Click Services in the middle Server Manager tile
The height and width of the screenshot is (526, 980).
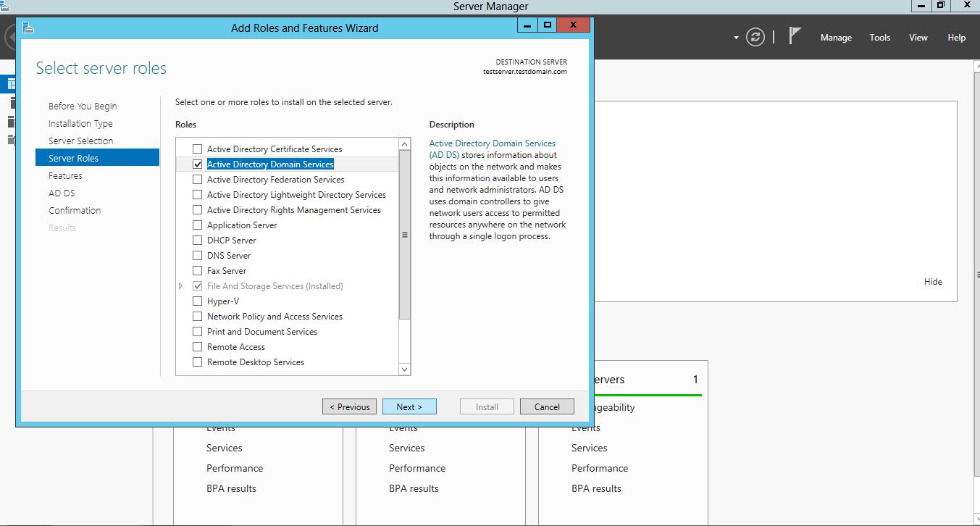pyautogui.click(x=406, y=448)
